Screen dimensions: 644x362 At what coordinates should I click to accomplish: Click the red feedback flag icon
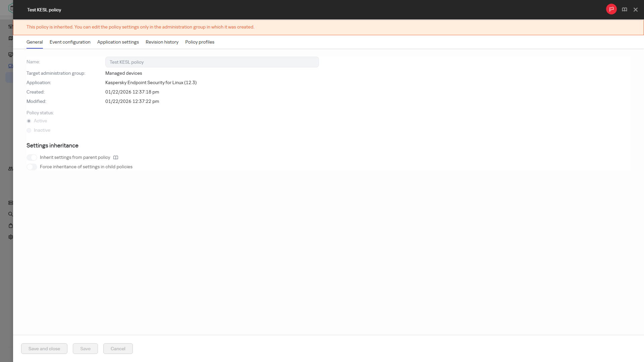coord(611,9)
